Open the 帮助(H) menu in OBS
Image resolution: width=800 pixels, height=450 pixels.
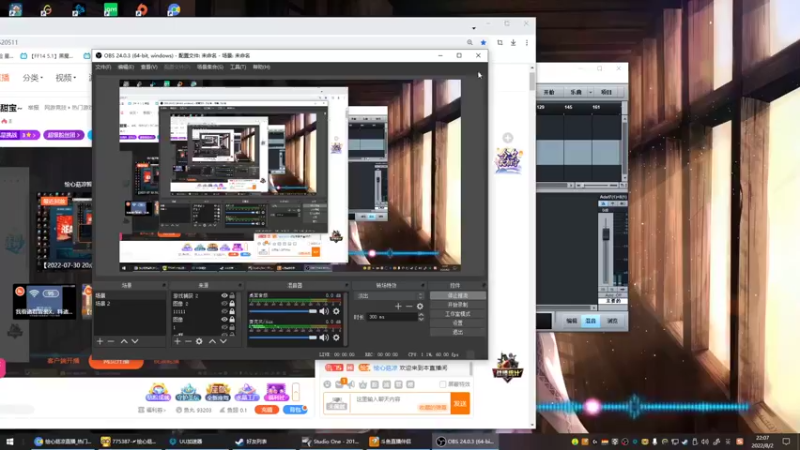[261, 67]
